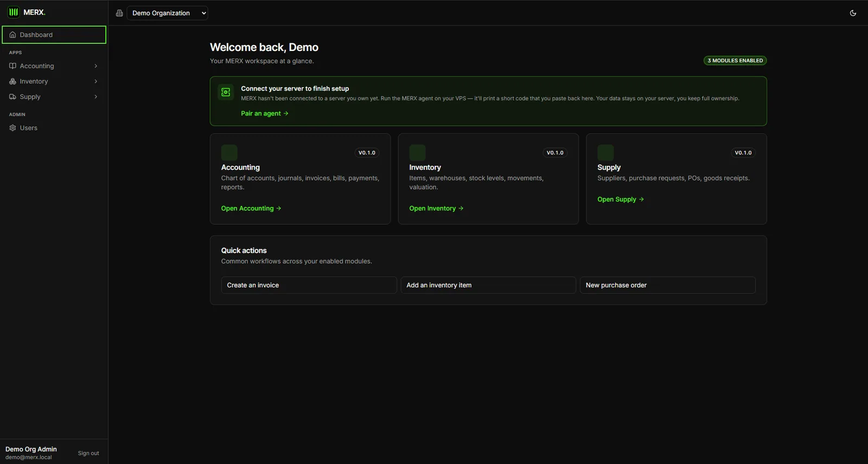Viewport: 868px width, 464px height.
Task: Click New purchase order quick action
Action: (667, 285)
